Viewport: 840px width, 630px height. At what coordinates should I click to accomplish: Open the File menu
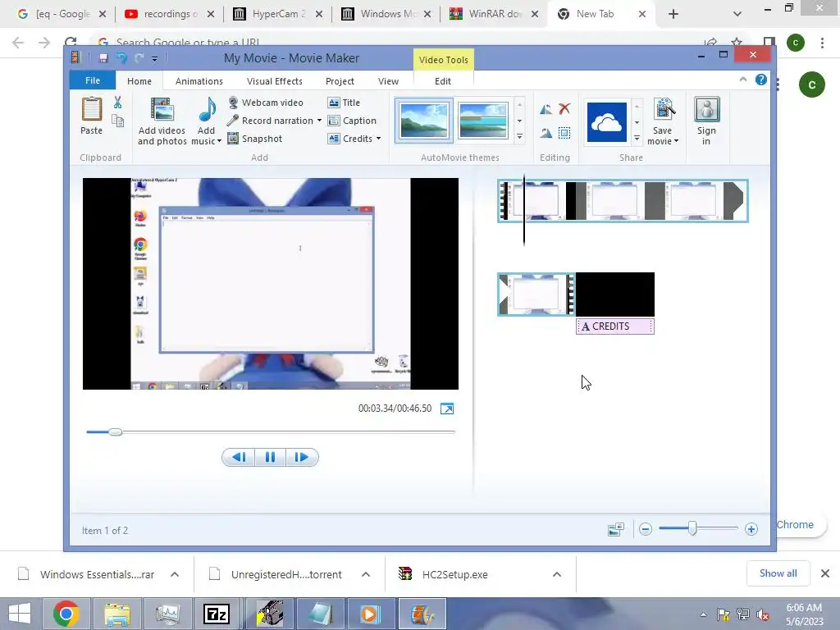click(x=93, y=80)
